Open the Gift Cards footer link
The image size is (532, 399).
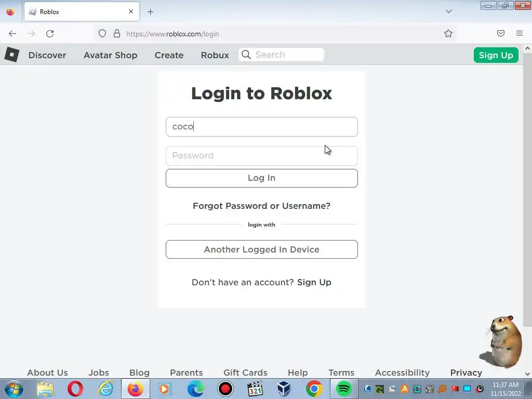pos(245,373)
